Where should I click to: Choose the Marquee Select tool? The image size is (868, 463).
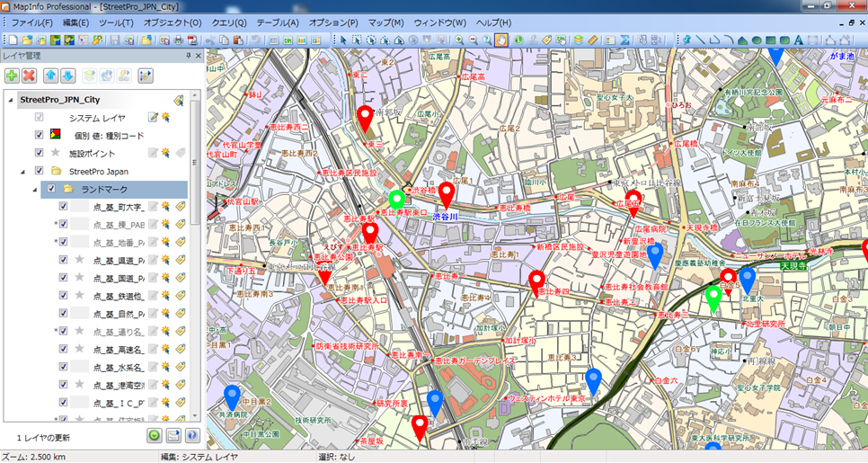(x=357, y=40)
